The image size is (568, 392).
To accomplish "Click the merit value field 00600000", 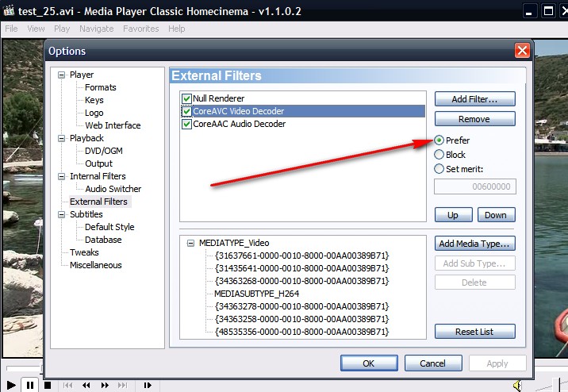I will (x=475, y=186).
